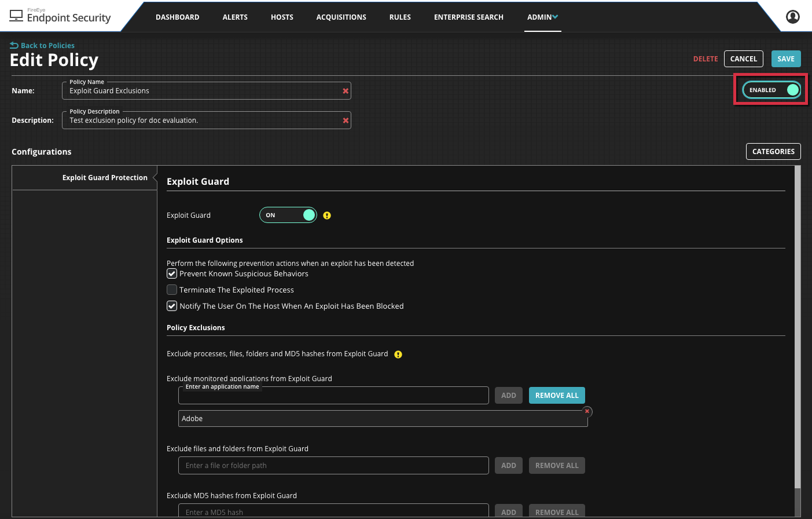The image size is (812, 519).
Task: Click the CANCEL button
Action: [744, 59]
